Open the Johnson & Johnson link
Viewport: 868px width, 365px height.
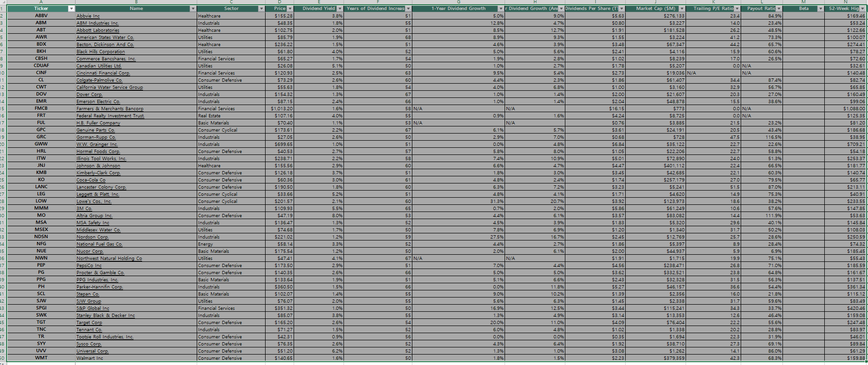coord(98,165)
